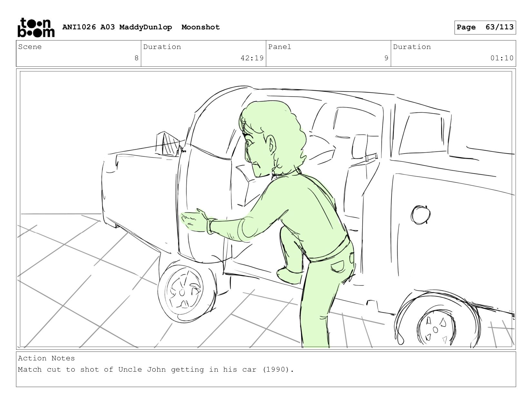Click the panel duration value '01:10'
The image size is (532, 411).
pyautogui.click(x=502, y=58)
